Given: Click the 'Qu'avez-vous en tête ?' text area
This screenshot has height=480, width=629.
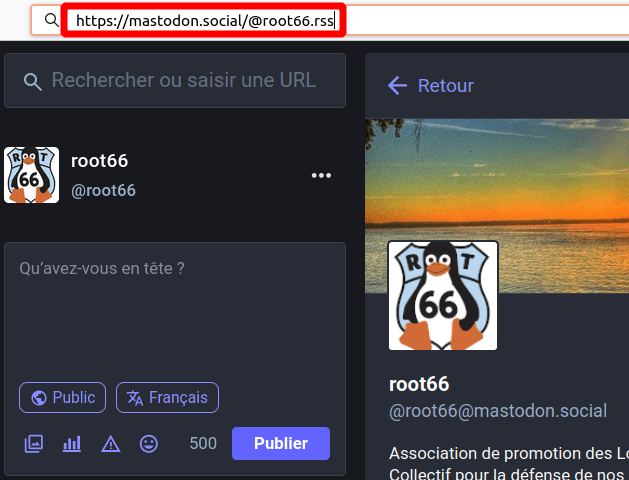Looking at the screenshot, I should click(175, 310).
